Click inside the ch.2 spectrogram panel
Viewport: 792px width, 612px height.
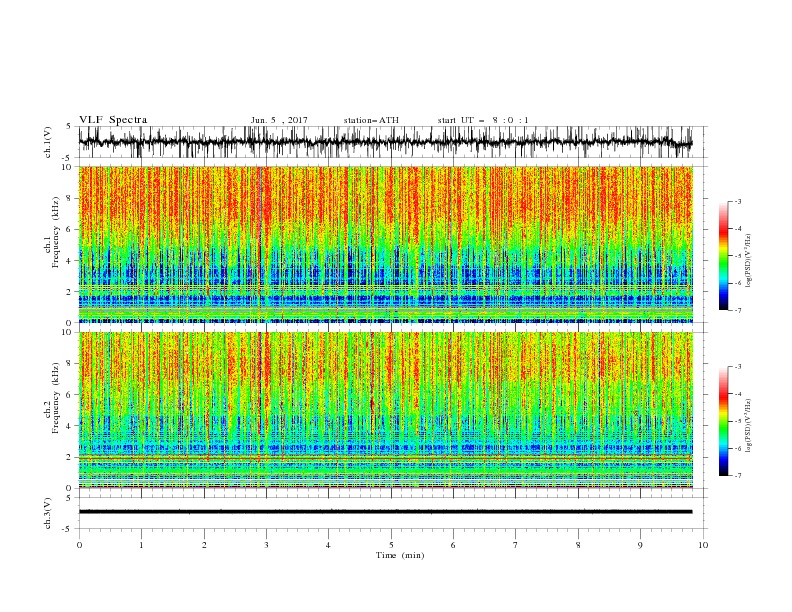click(385, 410)
